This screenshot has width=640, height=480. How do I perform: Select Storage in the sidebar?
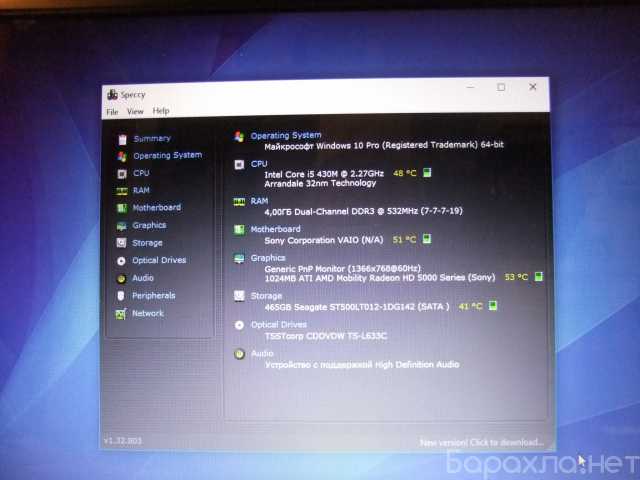click(147, 243)
